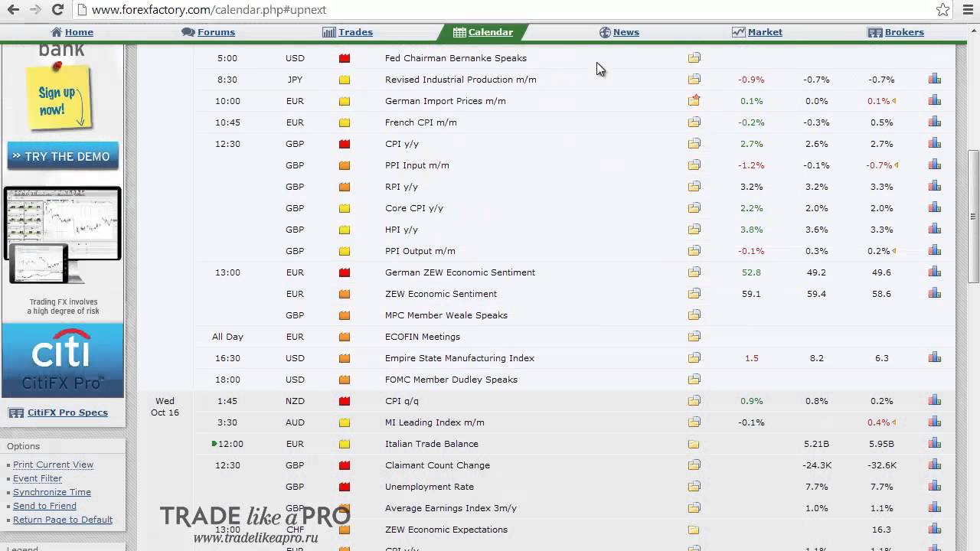980x551 pixels.
Task: Open detail folder for Fed Chairman Bernanke Speaks
Action: (x=694, y=58)
